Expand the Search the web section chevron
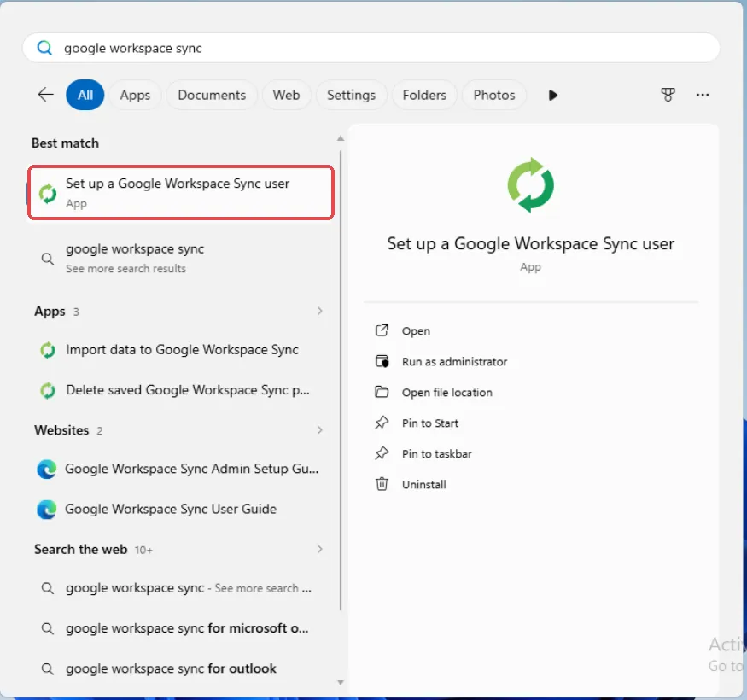 319,550
